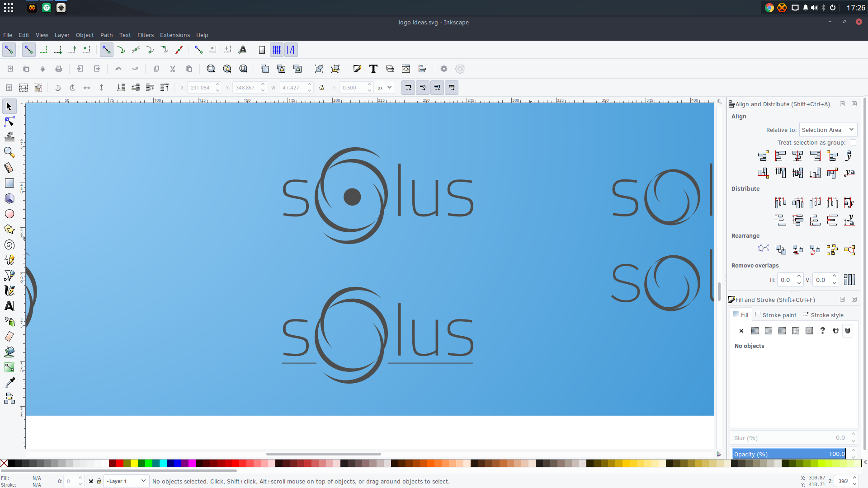Open the applications grid launcher
This screenshot has height=488, width=868.
coord(9,8)
